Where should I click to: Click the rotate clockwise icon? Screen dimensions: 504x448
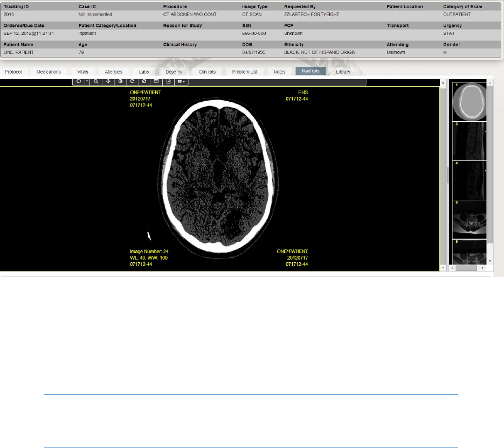click(x=132, y=81)
